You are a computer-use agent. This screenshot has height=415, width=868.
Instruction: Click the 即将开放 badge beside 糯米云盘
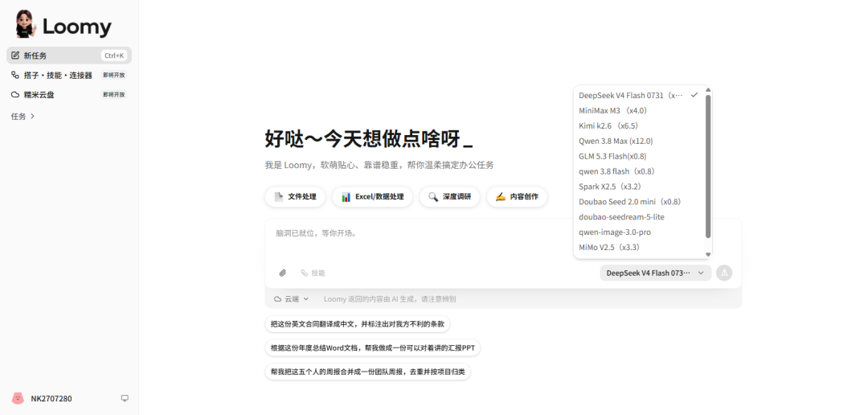114,95
